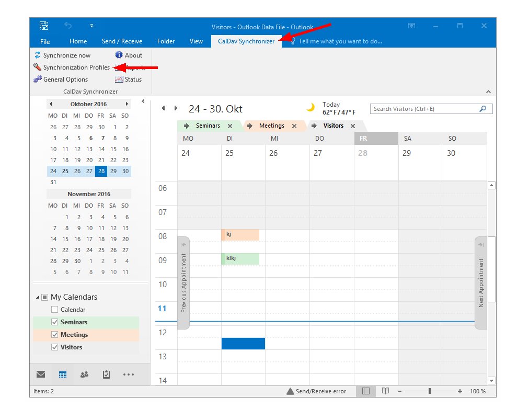Collapse the ribbon using the chevron

click(488, 92)
